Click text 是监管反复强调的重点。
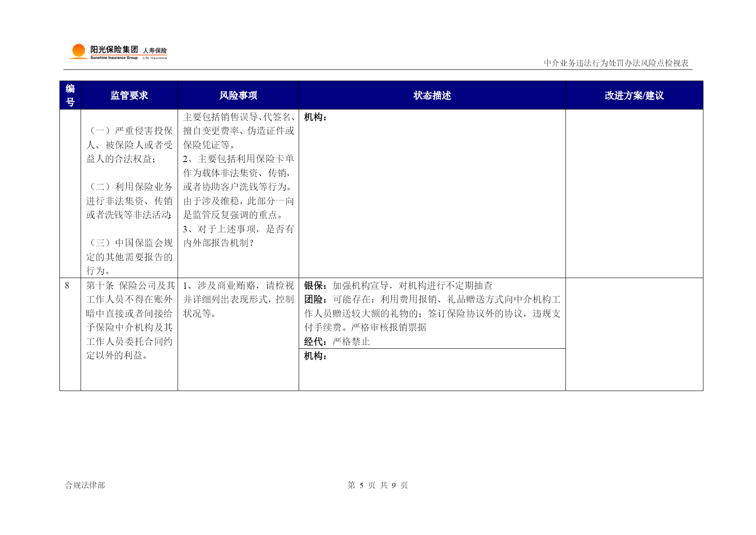756x535 pixels. point(233,215)
